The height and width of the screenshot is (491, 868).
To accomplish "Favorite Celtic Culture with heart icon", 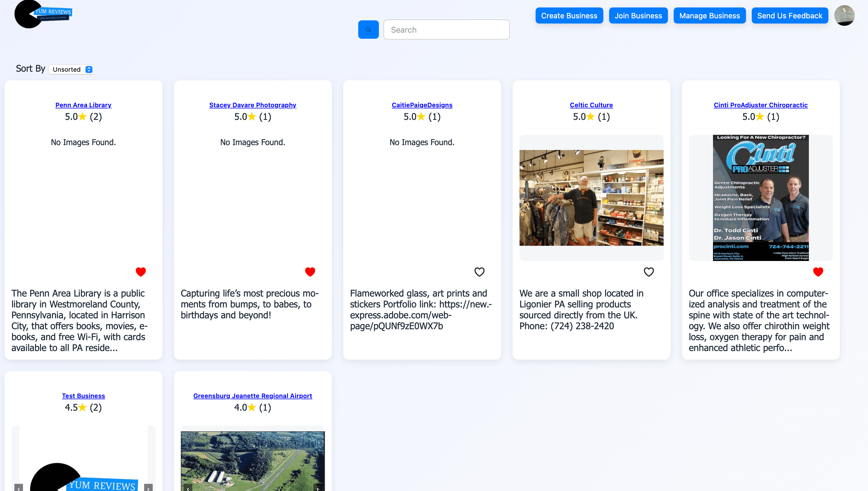I will click(648, 272).
